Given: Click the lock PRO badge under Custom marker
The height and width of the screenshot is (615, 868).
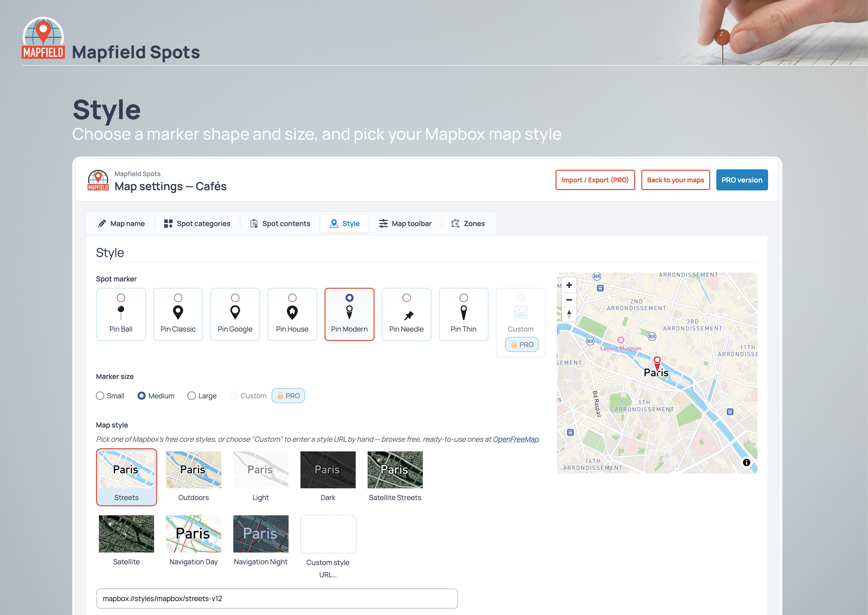Looking at the screenshot, I should point(522,345).
